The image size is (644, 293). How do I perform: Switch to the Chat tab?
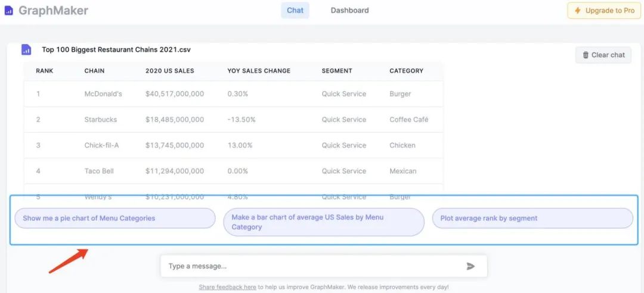tap(295, 10)
